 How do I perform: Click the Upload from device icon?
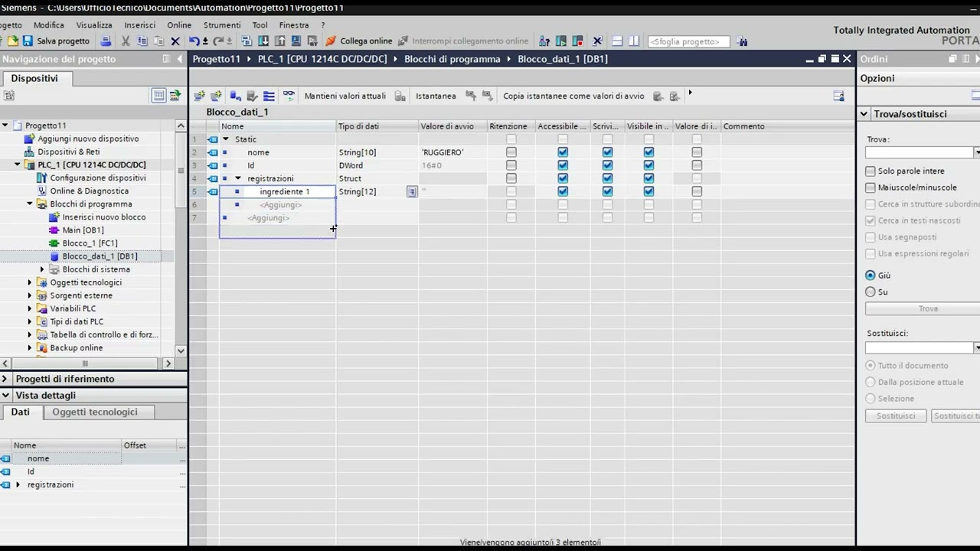pos(280,41)
